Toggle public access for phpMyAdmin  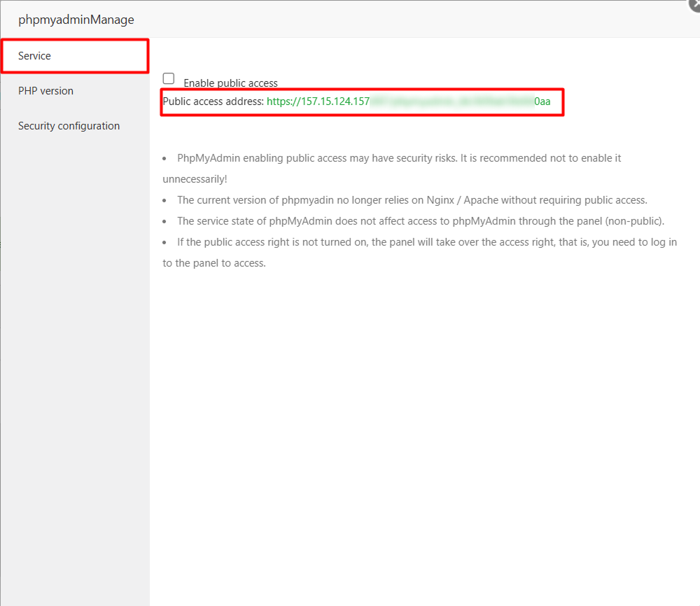pos(168,78)
